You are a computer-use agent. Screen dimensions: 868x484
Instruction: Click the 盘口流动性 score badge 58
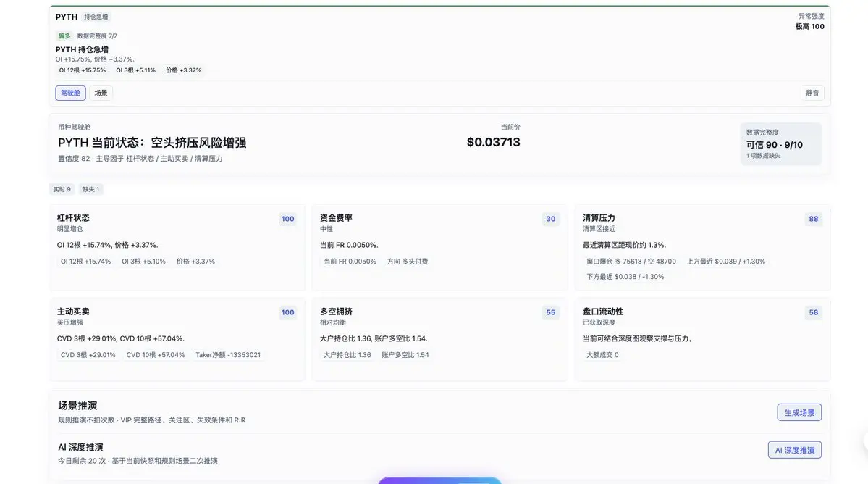coord(813,312)
